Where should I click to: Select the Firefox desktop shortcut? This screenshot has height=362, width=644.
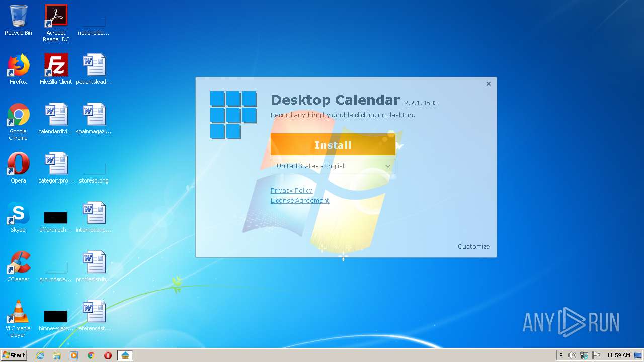(18, 69)
